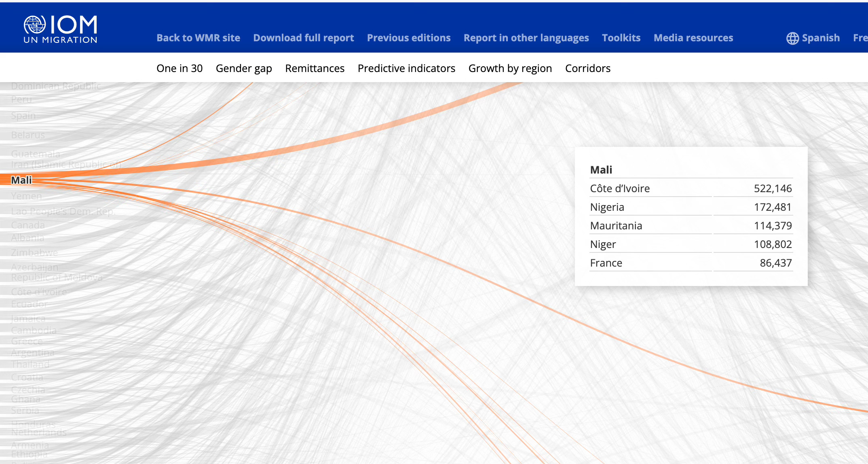Switch language to Spanish

820,38
